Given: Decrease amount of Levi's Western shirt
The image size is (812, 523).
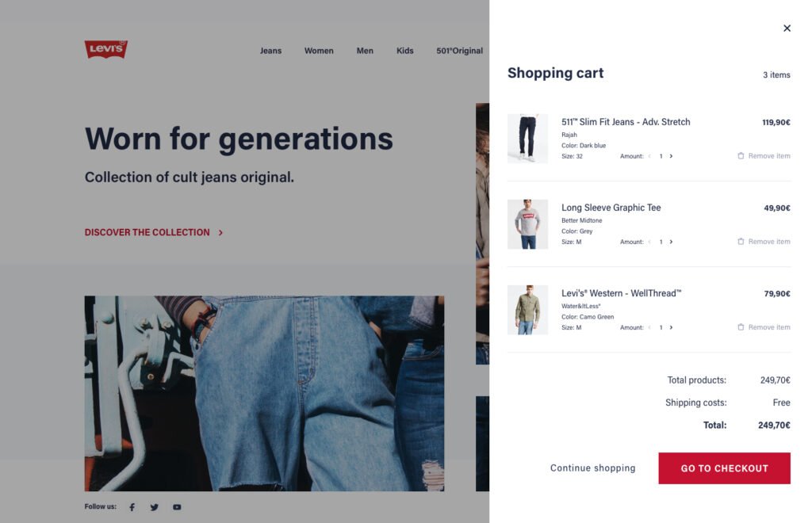Looking at the screenshot, I should click(649, 327).
